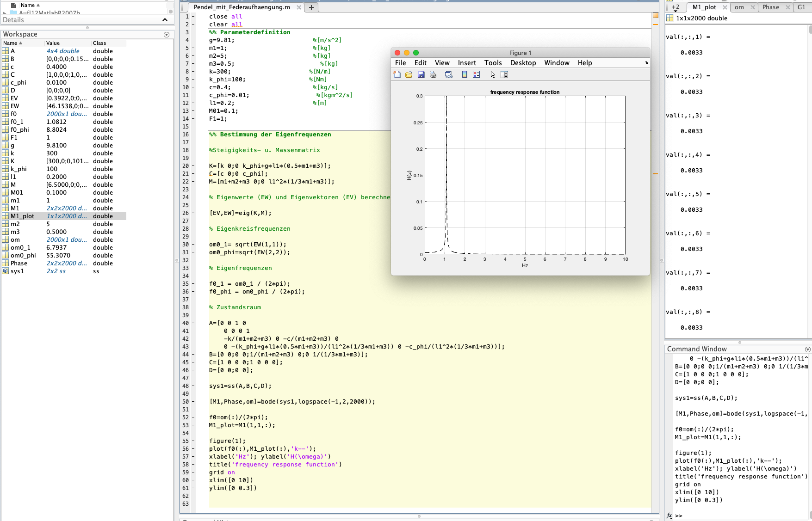Viewport: 812px width, 521px height.
Task: Select the M1_plot row in Workspace
Action: (x=23, y=216)
